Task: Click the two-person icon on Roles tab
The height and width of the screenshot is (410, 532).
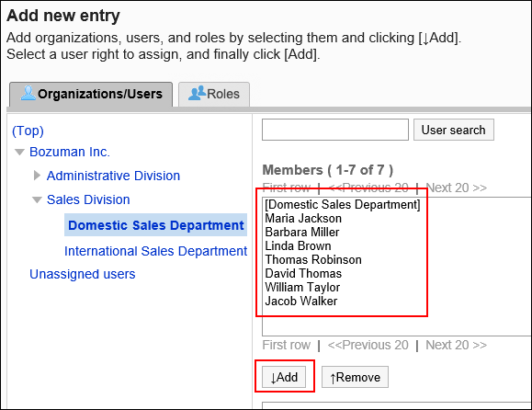Action: (x=197, y=93)
